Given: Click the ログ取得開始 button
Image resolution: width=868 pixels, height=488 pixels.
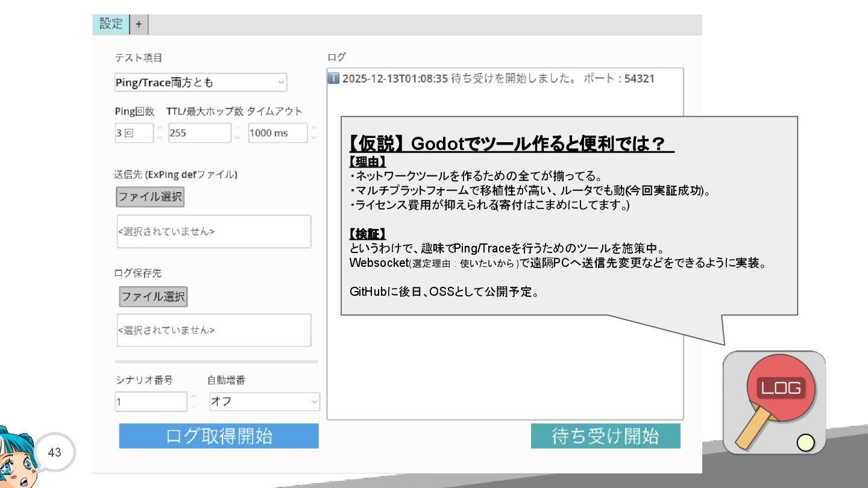Looking at the screenshot, I should [219, 436].
